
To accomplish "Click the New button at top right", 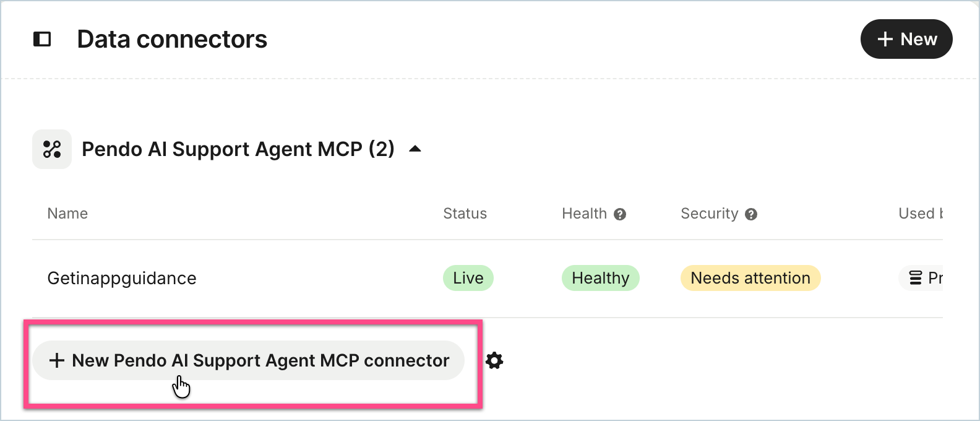I will coord(906,39).
